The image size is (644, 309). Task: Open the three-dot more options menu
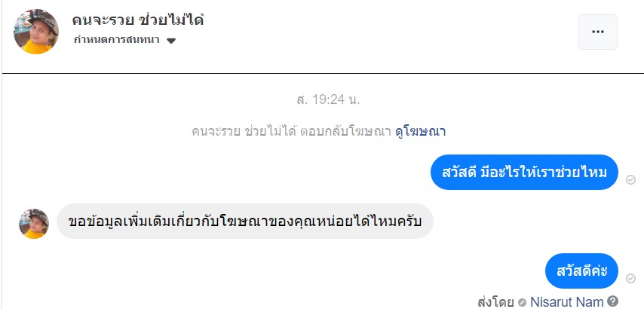tap(597, 32)
